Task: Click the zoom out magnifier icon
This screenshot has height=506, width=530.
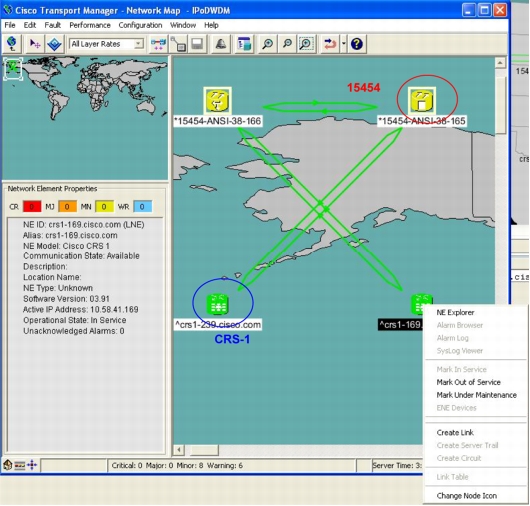Action: pyautogui.click(x=287, y=44)
